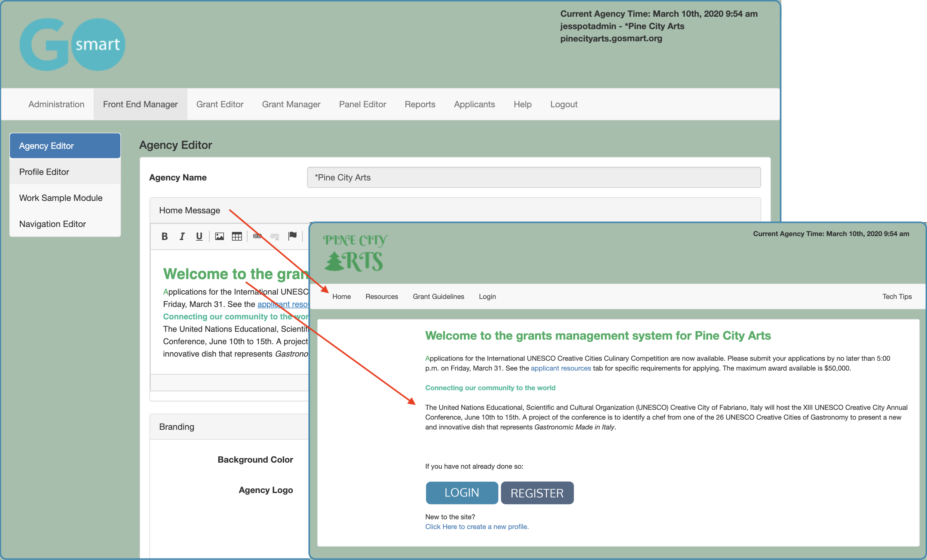Click 'New to the site?' text
This screenshot has height=560, width=927.
tap(450, 517)
